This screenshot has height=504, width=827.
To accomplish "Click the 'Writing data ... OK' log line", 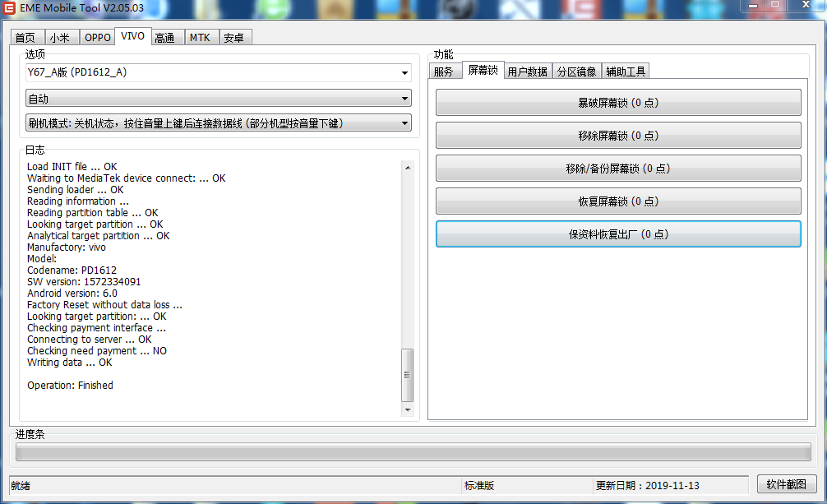I will click(x=70, y=363).
